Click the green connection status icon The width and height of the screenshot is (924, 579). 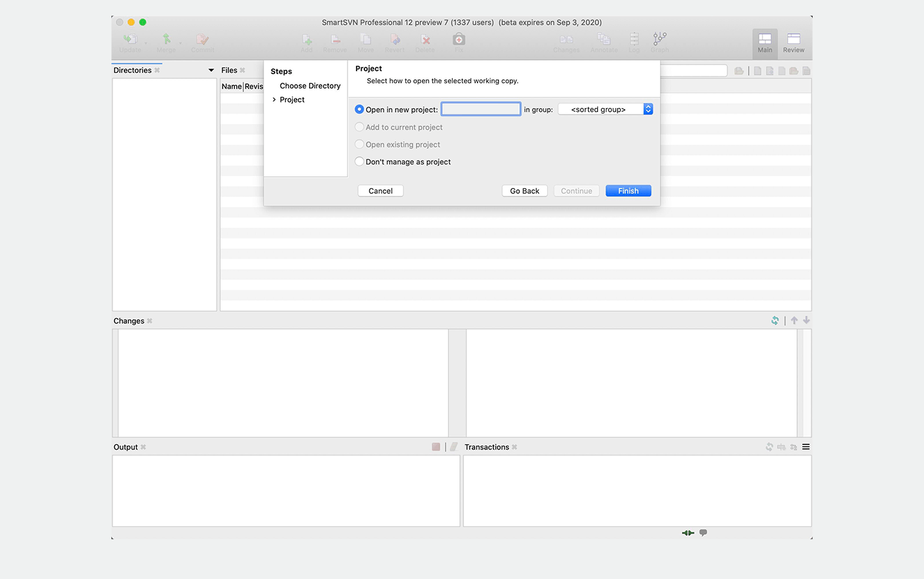(x=688, y=533)
